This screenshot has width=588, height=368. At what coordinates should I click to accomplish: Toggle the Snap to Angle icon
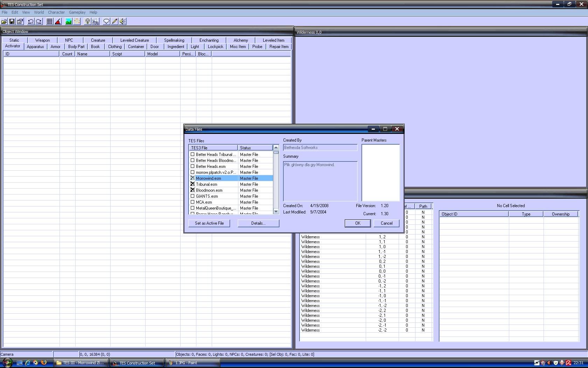tap(58, 21)
